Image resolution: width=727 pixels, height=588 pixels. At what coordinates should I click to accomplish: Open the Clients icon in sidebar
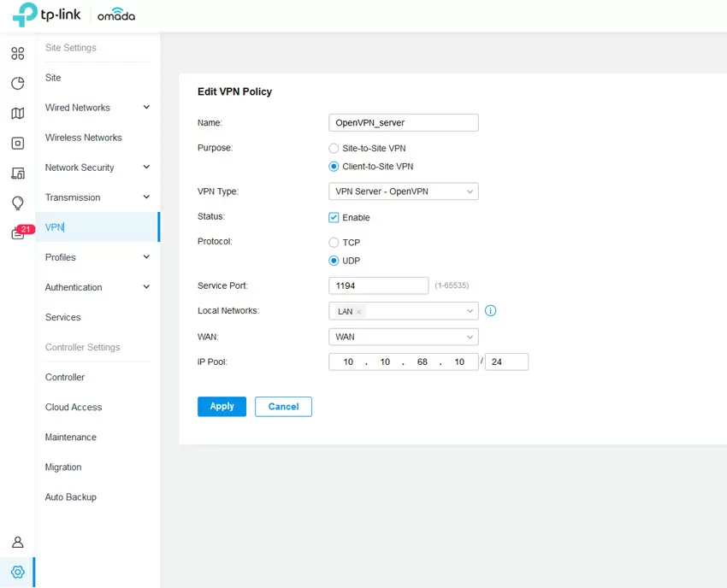click(x=17, y=173)
